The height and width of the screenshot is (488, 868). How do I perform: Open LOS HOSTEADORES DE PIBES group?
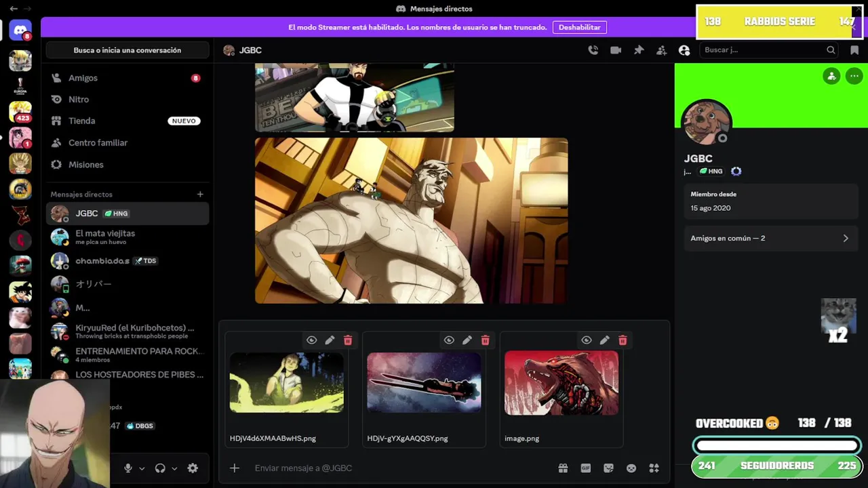pos(127,375)
